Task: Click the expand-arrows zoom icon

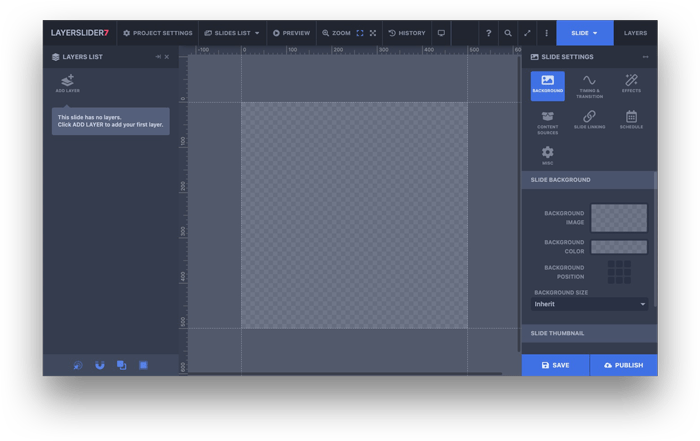Action: coord(373,33)
